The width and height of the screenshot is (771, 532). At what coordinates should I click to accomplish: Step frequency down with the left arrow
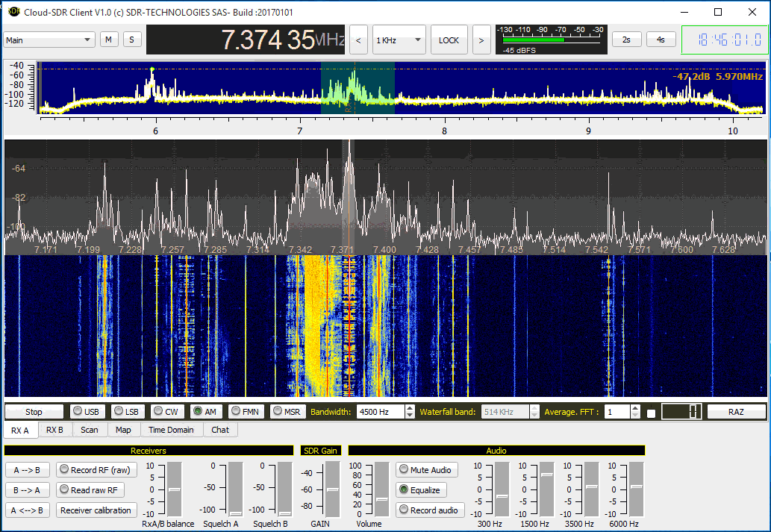(358, 40)
